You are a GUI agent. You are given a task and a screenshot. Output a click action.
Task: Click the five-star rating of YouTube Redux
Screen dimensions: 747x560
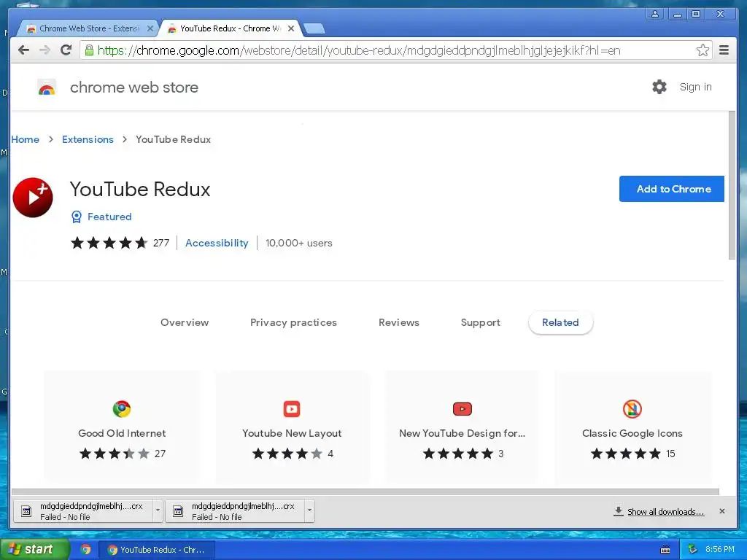109,243
